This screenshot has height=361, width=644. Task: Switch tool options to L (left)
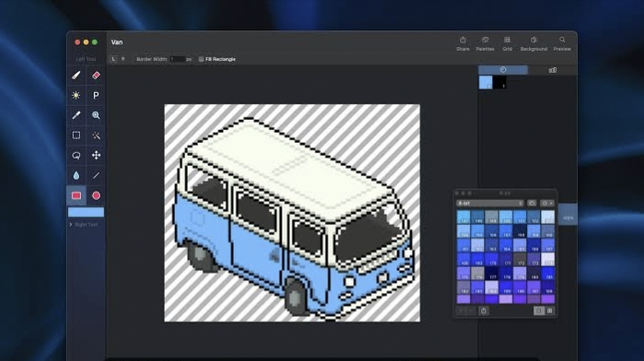113,59
